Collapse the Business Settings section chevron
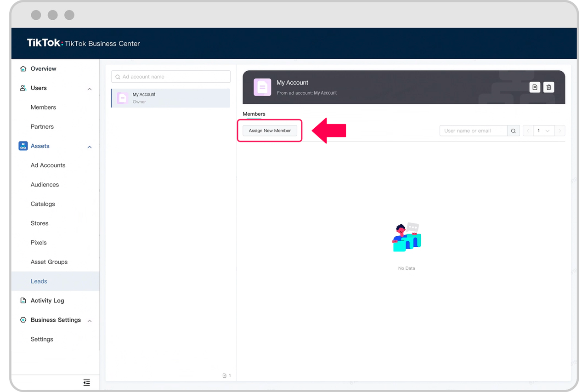The image size is (588, 392). (x=90, y=320)
